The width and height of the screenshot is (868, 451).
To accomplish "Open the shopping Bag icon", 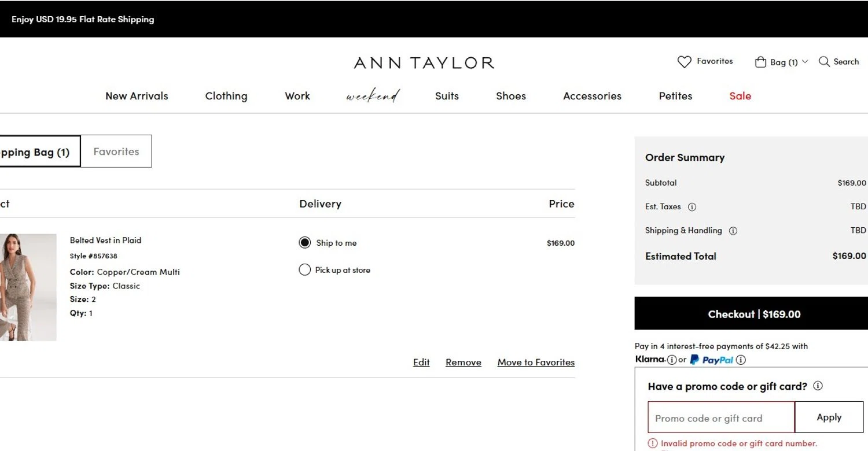I will click(x=760, y=62).
